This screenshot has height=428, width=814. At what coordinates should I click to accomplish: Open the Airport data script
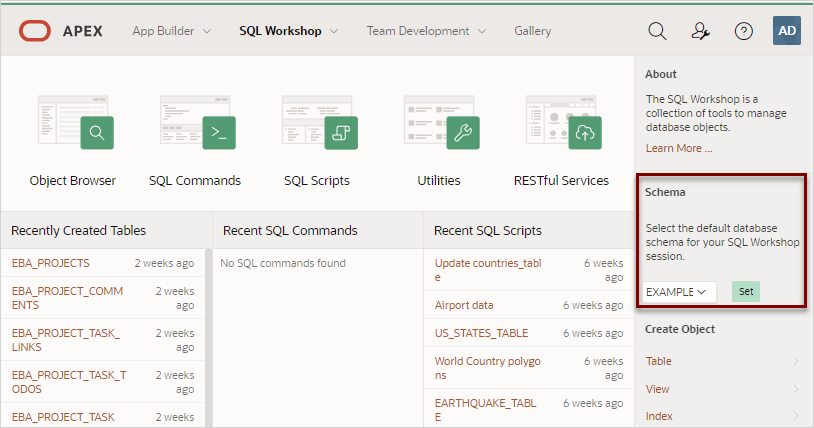tap(464, 305)
